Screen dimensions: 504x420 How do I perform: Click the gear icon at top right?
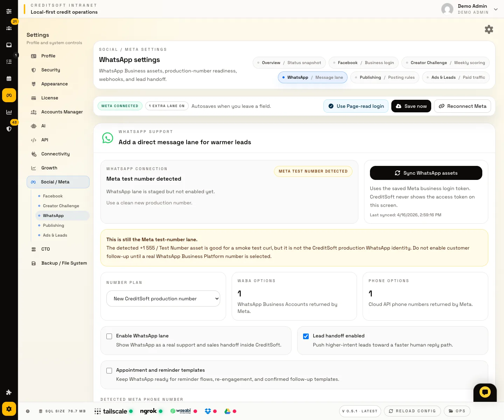tap(489, 29)
